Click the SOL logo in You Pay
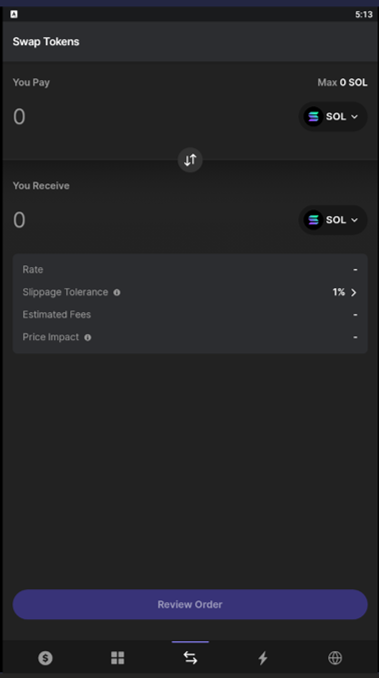379x678 pixels. (313, 116)
